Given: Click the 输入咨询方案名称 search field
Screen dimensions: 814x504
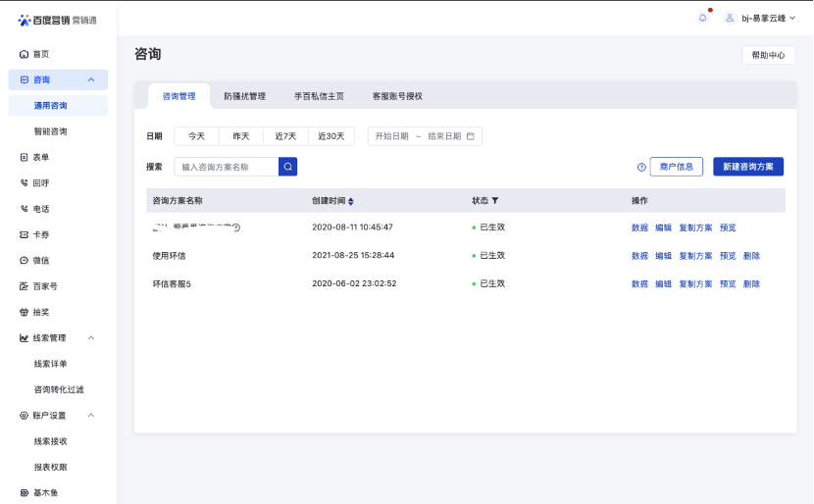Looking at the screenshot, I should click(227, 167).
